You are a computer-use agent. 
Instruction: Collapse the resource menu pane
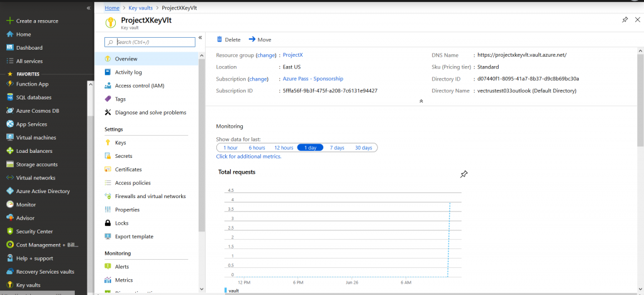(201, 37)
